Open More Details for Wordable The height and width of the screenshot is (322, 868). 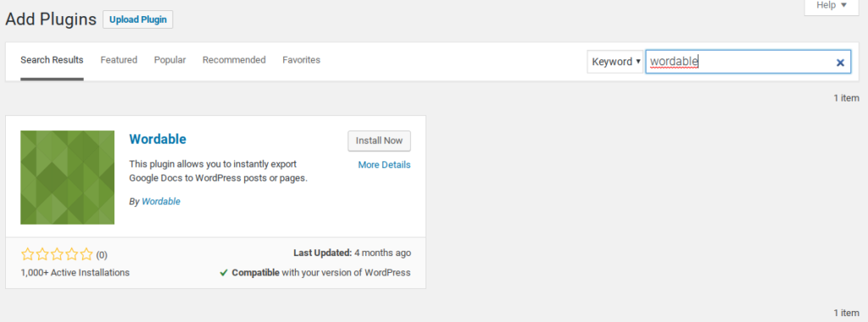[384, 165]
